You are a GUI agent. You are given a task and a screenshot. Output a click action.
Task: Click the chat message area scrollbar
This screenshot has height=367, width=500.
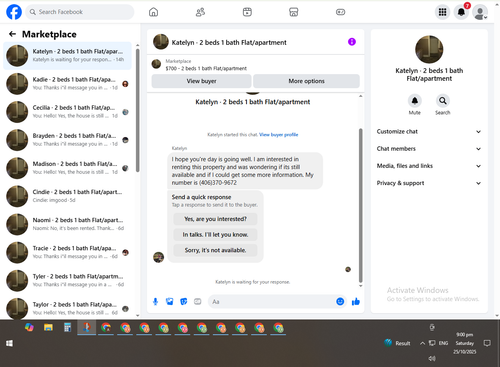point(360,205)
